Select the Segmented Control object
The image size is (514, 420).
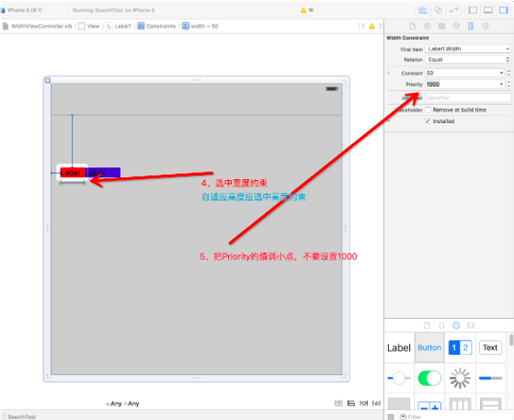(x=460, y=347)
